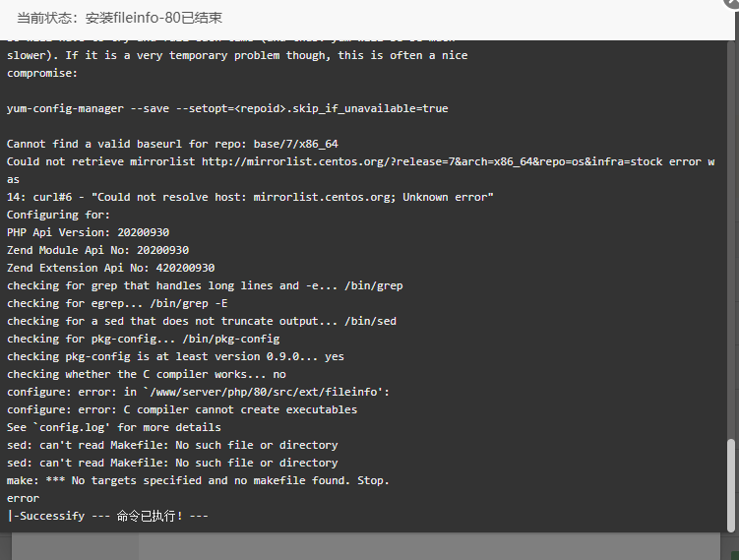The width and height of the screenshot is (739, 560).
Task: Click the See config.log for details line
Action: point(113,427)
